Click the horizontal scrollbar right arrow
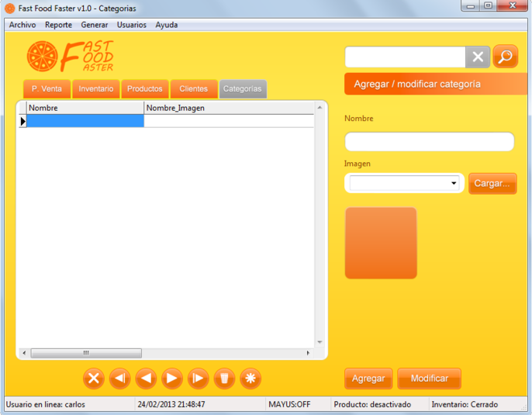The width and height of the screenshot is (532, 415). click(x=308, y=353)
